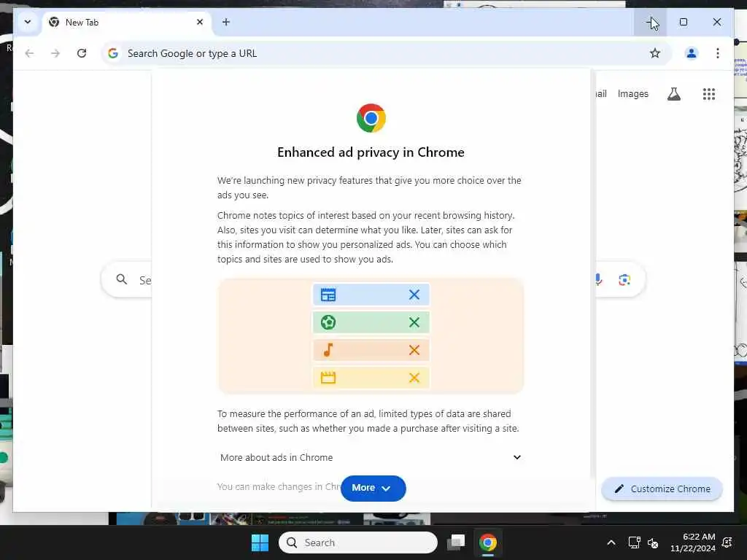Open the Chrome profile avatar menu
This screenshot has height=560, width=747.
[x=692, y=53]
